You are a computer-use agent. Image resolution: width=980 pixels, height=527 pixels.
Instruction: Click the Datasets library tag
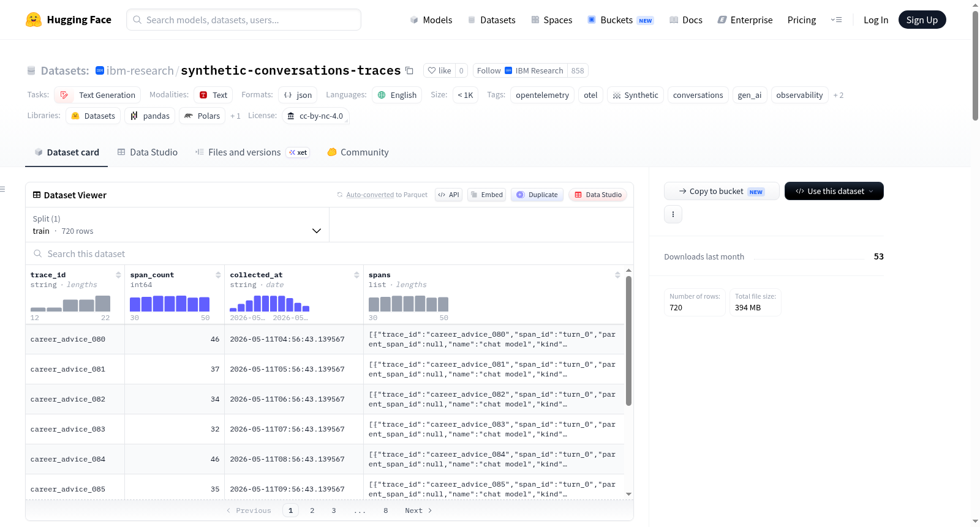(x=93, y=116)
